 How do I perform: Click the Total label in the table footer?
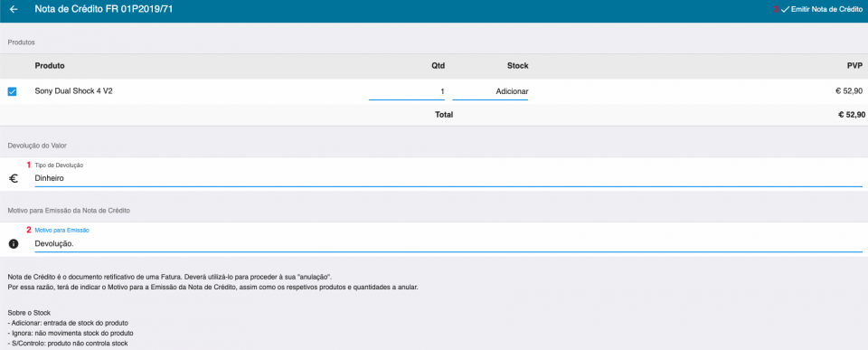coord(444,115)
